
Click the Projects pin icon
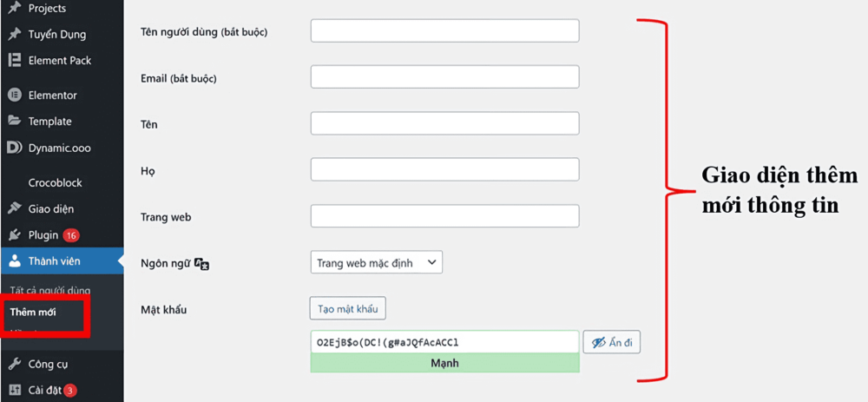pos(15,9)
